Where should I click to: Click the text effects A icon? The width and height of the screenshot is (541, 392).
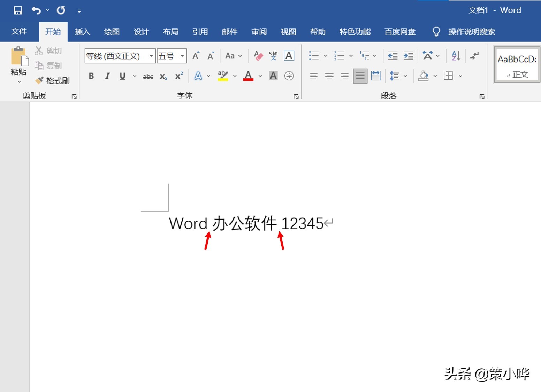pos(198,76)
